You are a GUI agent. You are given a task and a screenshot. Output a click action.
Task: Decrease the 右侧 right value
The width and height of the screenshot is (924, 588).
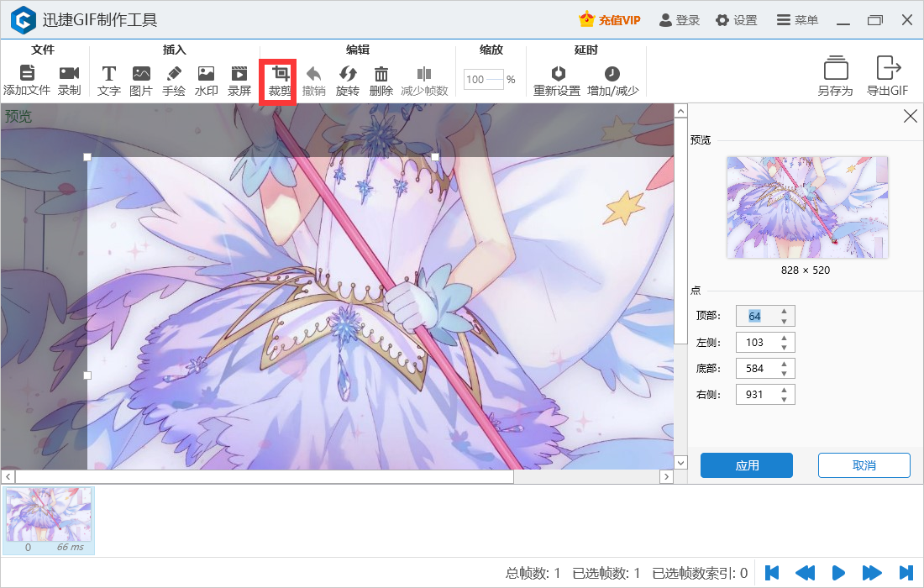tap(785, 400)
